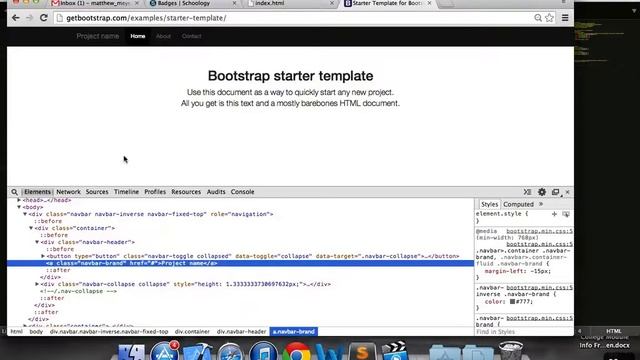Open Microsoft Word from the dock

tap(329, 353)
